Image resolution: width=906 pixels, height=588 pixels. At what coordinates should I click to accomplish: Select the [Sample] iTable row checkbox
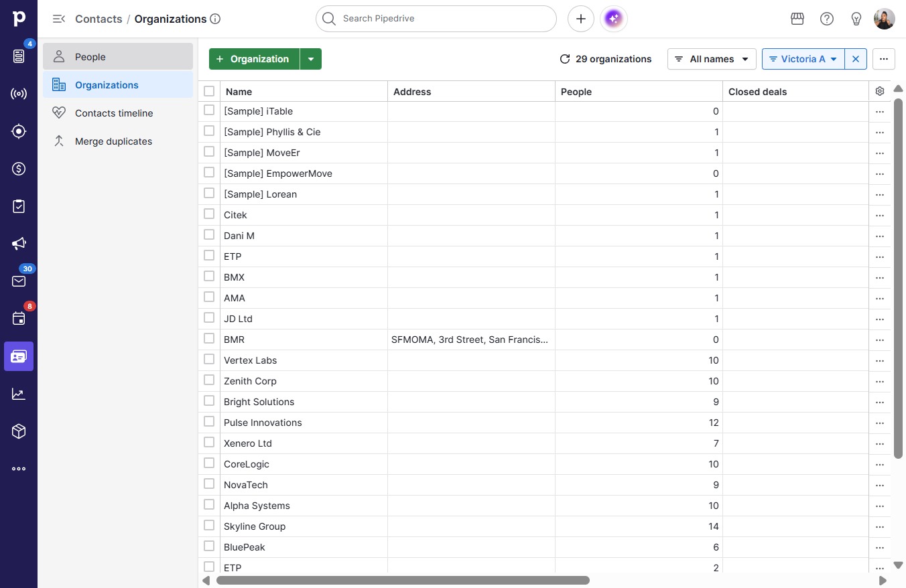(209, 110)
